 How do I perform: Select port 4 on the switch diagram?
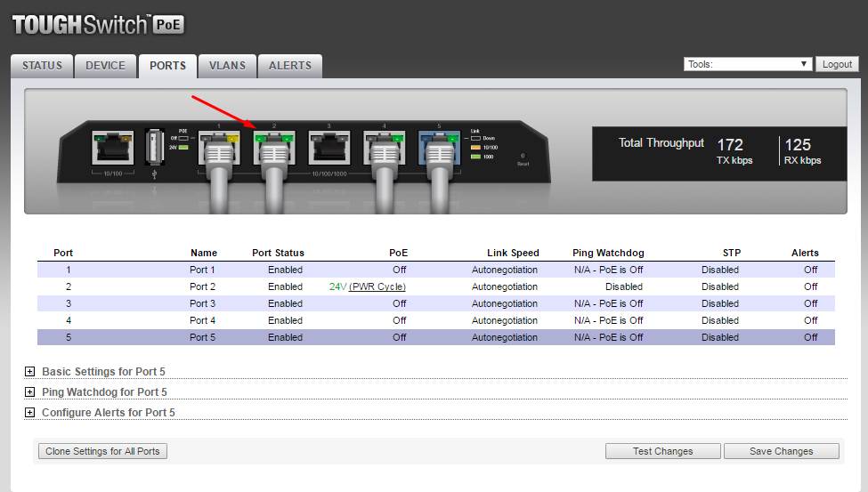(384, 147)
